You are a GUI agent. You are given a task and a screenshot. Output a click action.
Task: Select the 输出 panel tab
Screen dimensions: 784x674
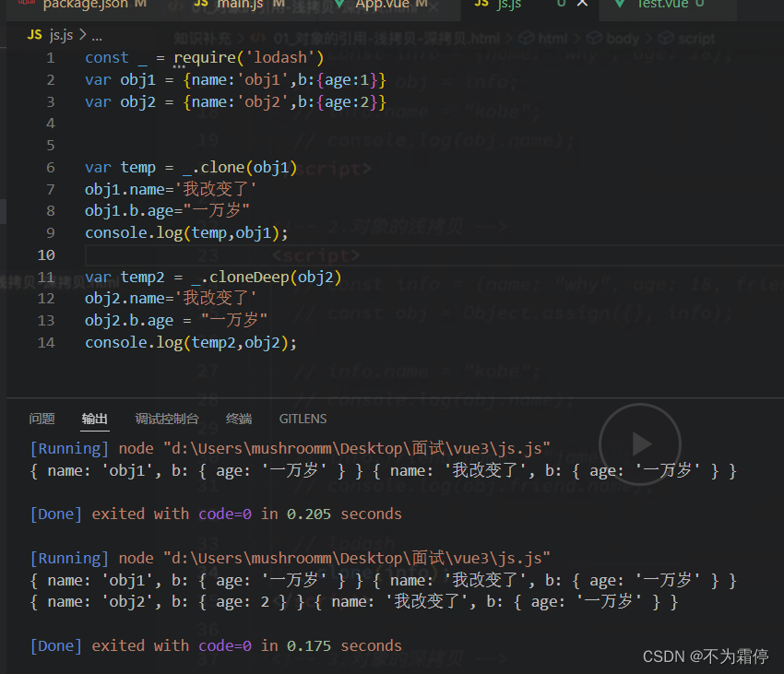coord(95,419)
